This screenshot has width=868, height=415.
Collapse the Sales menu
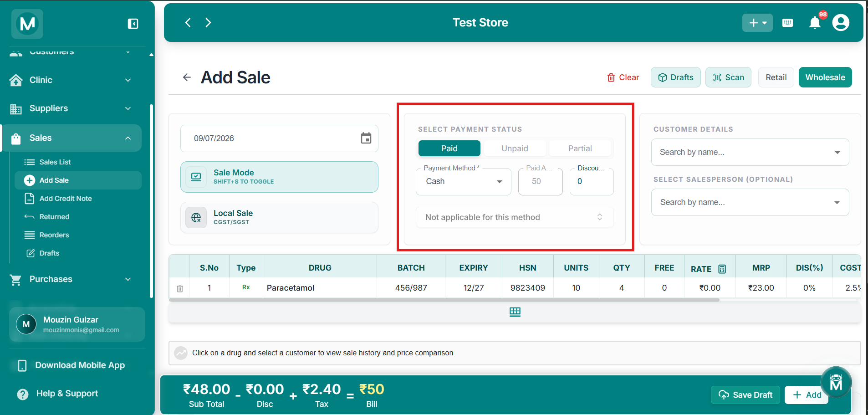coord(71,138)
